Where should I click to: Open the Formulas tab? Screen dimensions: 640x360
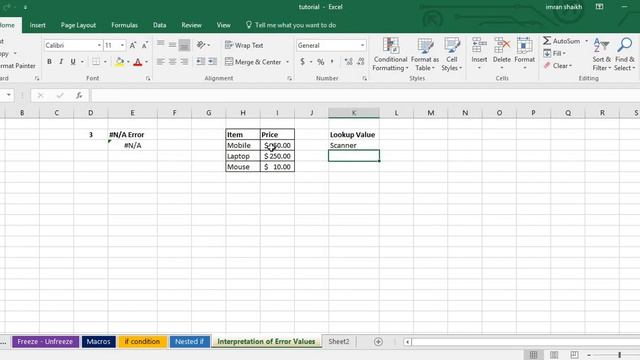click(x=124, y=25)
